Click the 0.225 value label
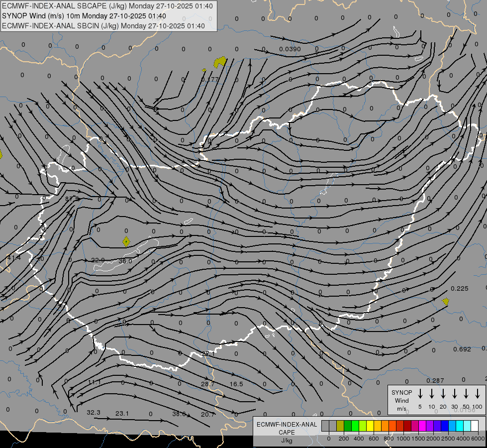The height and width of the screenshot is (448, 487). point(459,289)
